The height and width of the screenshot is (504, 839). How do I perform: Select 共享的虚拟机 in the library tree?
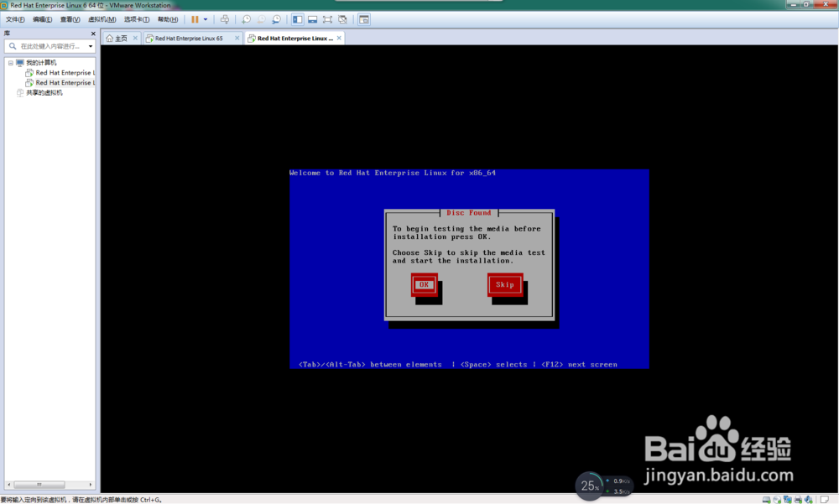click(x=44, y=92)
